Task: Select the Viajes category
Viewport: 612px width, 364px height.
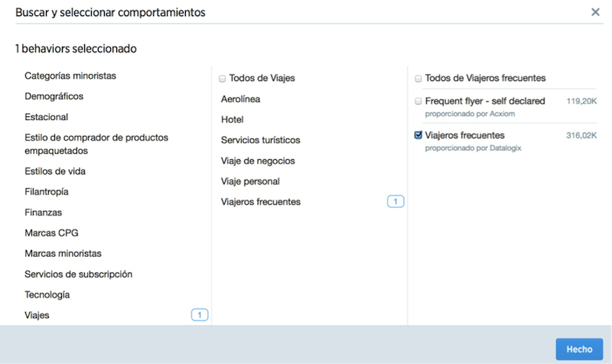Action: click(37, 315)
